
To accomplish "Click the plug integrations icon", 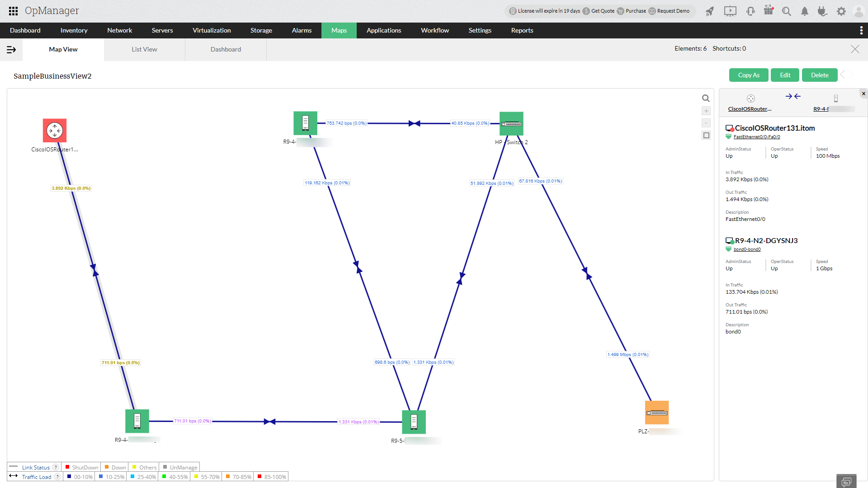I will [823, 11].
